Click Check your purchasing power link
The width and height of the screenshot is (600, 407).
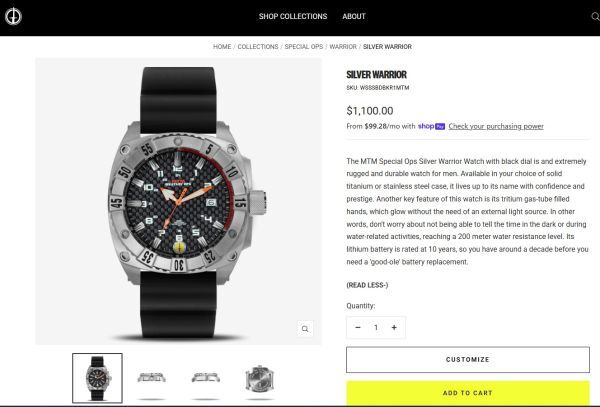(496, 126)
